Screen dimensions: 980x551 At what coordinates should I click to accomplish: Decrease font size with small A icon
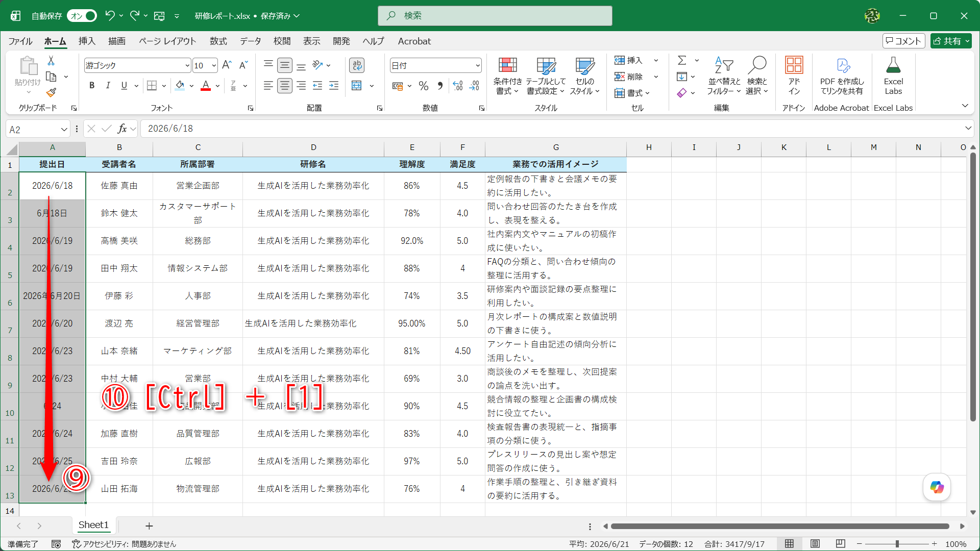point(243,65)
